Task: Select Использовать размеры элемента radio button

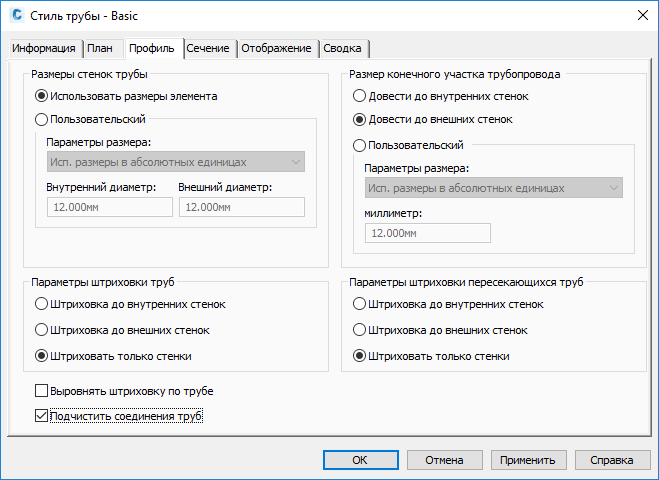Action: (x=41, y=97)
